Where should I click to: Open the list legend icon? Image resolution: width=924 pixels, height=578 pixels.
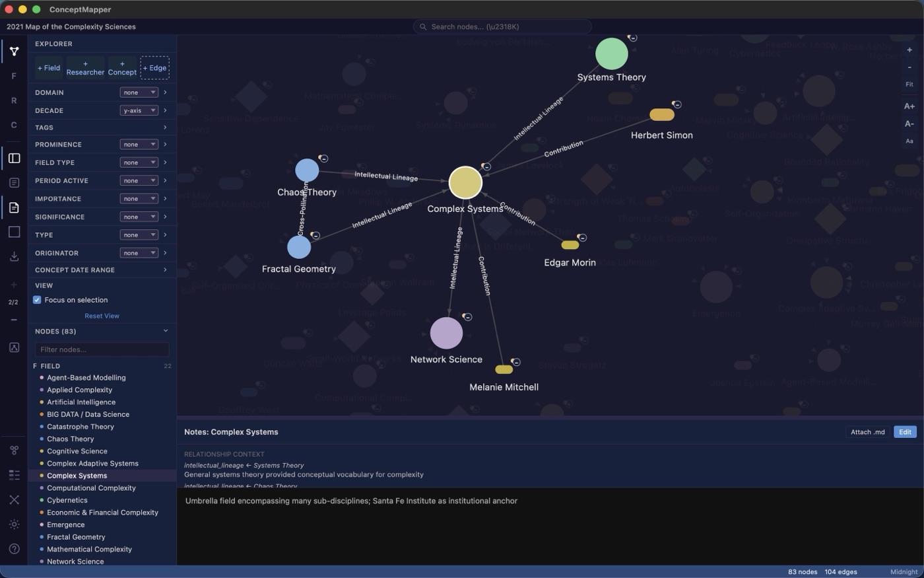14,475
